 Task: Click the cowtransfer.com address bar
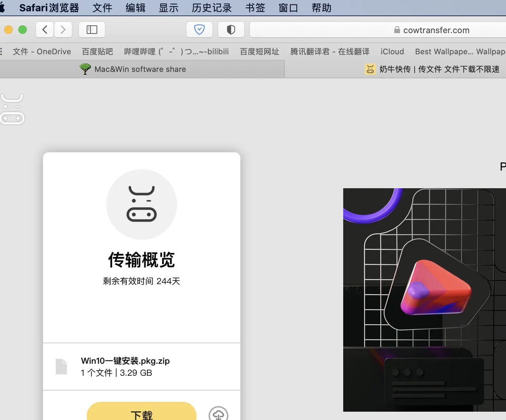tap(378, 30)
